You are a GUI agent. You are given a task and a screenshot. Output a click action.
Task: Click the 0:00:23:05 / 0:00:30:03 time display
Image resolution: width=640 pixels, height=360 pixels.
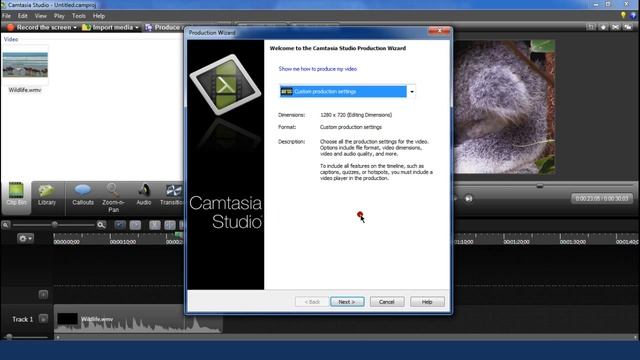pos(602,198)
